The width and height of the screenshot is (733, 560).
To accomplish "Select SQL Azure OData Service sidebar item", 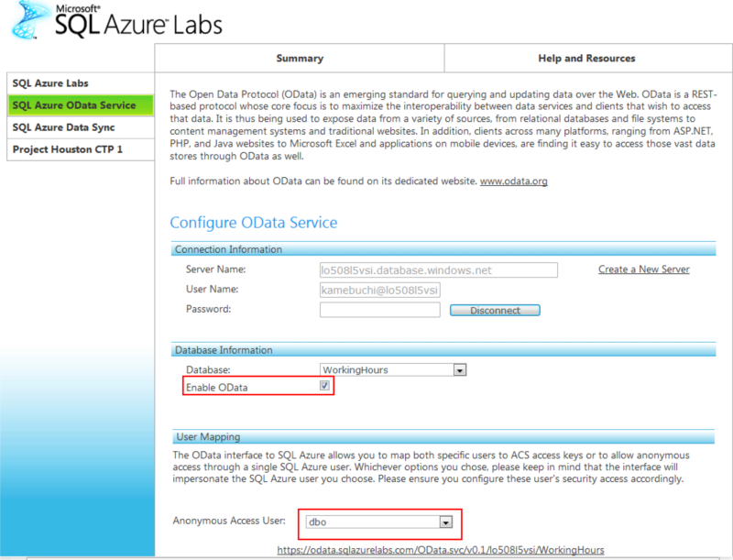I will point(81,105).
